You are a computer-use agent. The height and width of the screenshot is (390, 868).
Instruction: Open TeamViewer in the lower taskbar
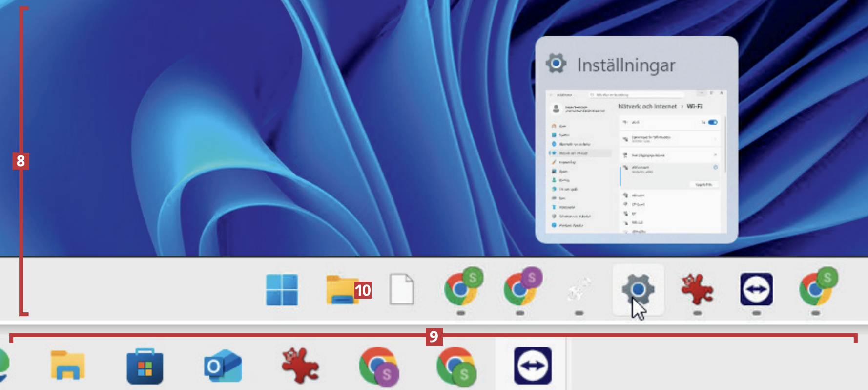(x=533, y=366)
